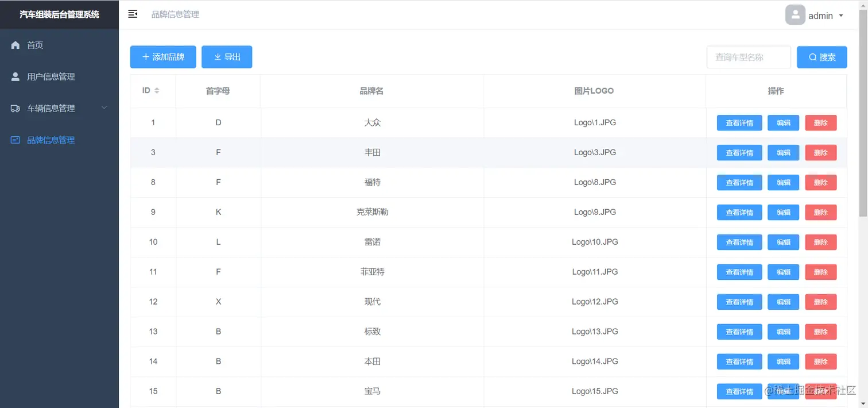Click the ID column sort arrows
This screenshot has height=408, width=868.
157,91
